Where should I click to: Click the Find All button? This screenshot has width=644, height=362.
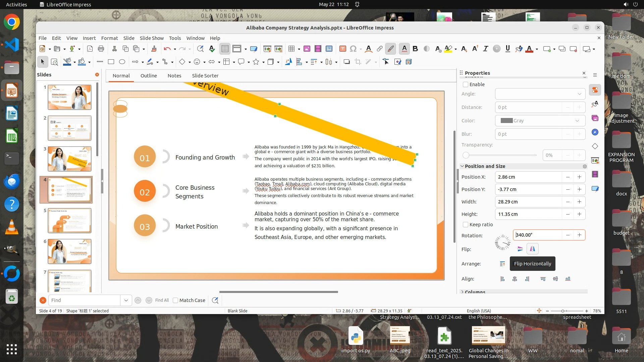[x=162, y=300]
